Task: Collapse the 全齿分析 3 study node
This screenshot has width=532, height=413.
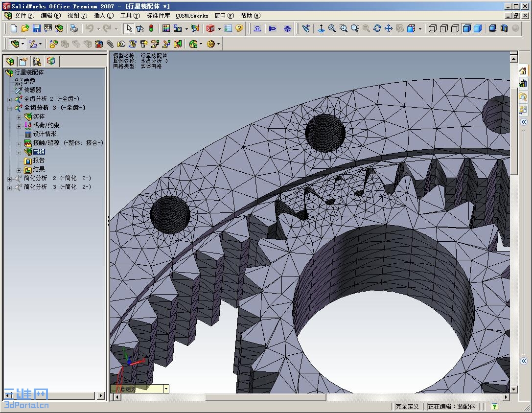Action: [x=9, y=108]
